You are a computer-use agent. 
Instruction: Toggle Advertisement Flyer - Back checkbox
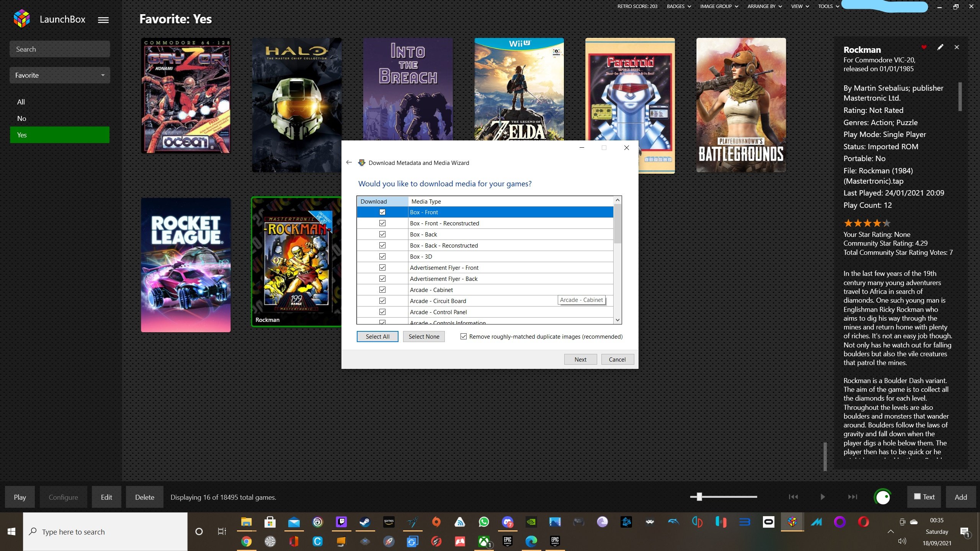(x=382, y=279)
